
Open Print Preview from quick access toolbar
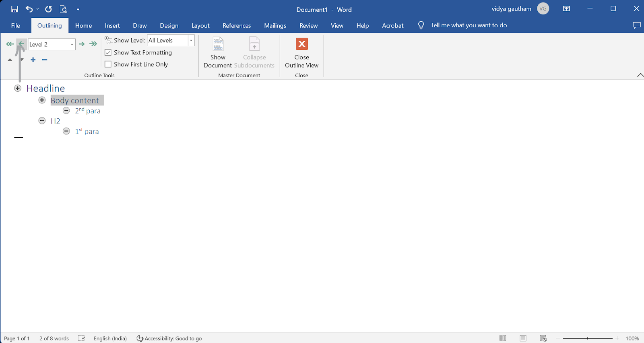(x=63, y=9)
